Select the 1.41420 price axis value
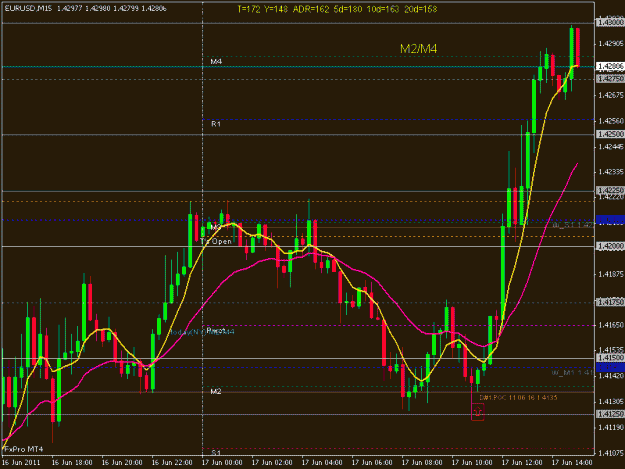This screenshot has width=625, height=469. [x=611, y=376]
